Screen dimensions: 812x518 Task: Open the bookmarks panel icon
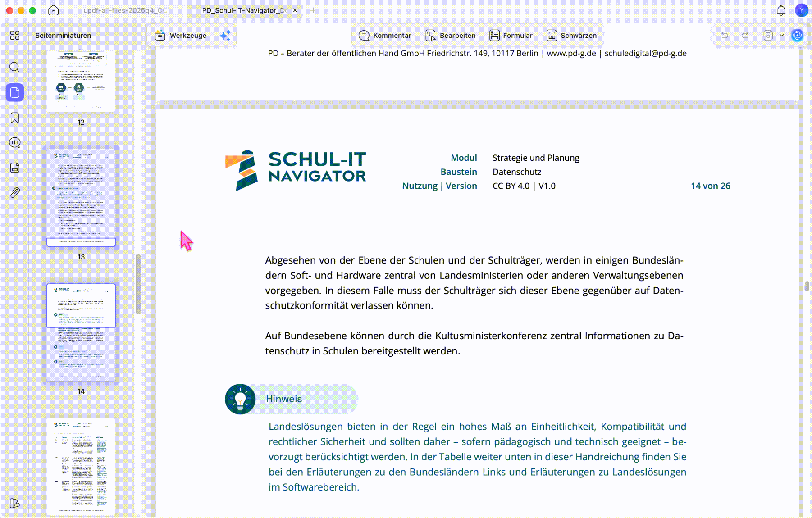[x=15, y=118]
